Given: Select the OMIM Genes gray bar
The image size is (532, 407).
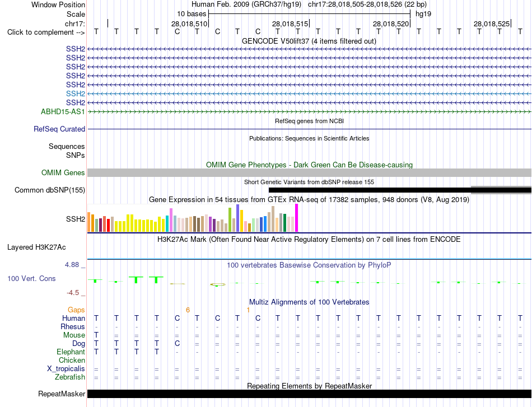Looking at the screenshot, I should [309, 172].
